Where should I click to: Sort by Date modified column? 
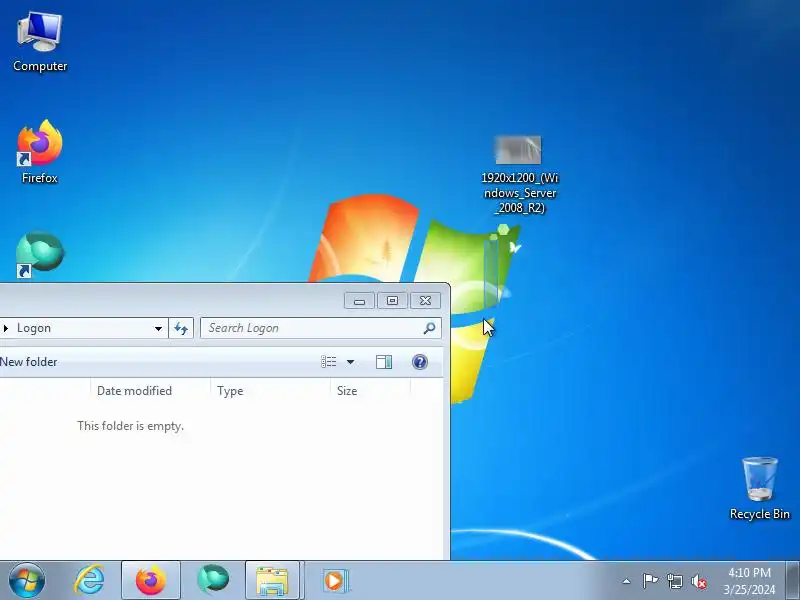click(151, 391)
